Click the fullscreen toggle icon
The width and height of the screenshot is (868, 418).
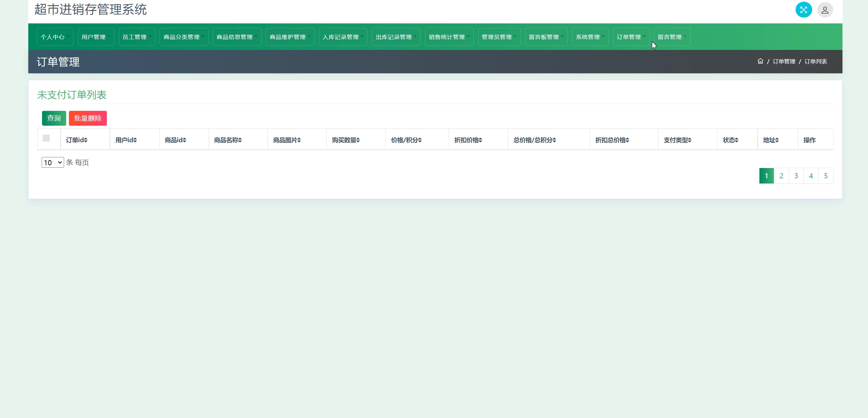pos(803,10)
